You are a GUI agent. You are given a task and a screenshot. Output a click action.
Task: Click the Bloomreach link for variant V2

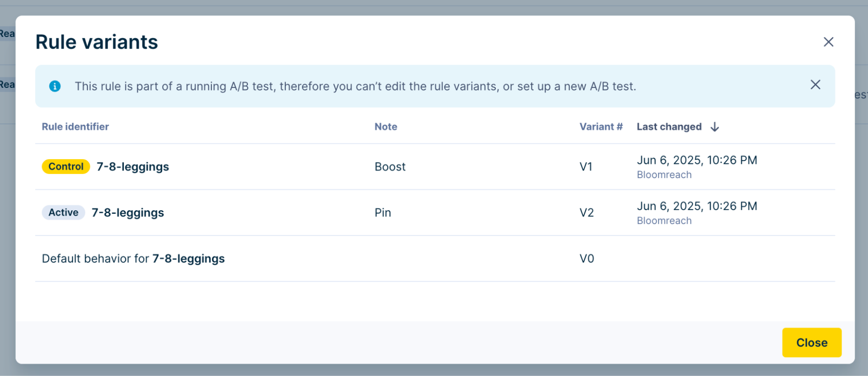[664, 220]
